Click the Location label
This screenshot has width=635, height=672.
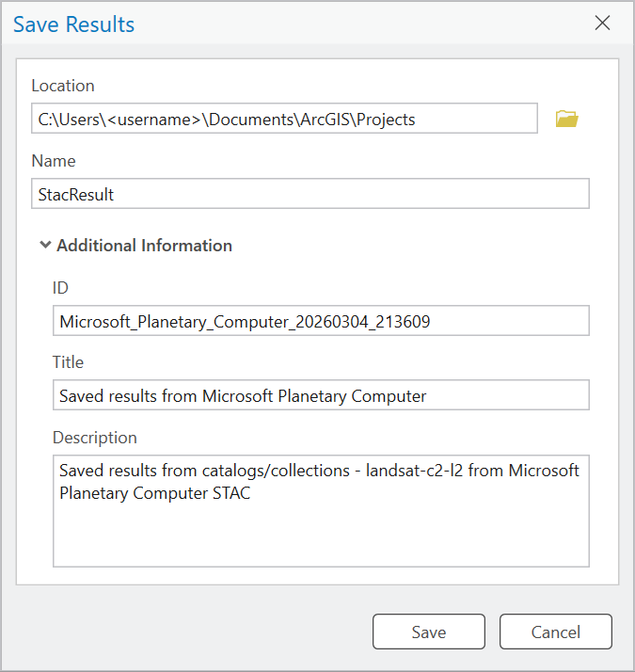(63, 86)
